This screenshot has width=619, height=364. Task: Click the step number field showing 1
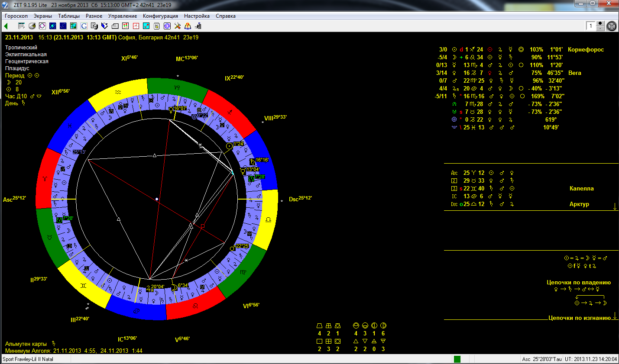click(x=591, y=26)
